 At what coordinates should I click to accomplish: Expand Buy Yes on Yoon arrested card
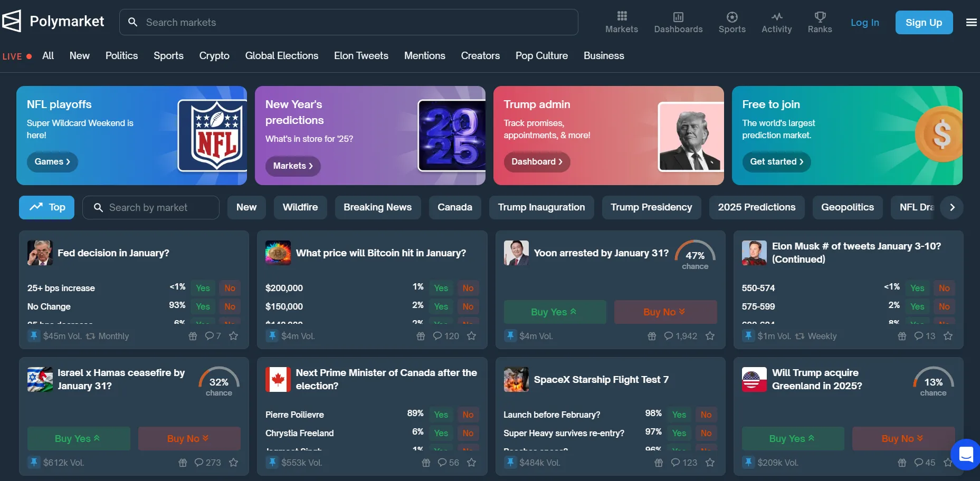coord(555,312)
